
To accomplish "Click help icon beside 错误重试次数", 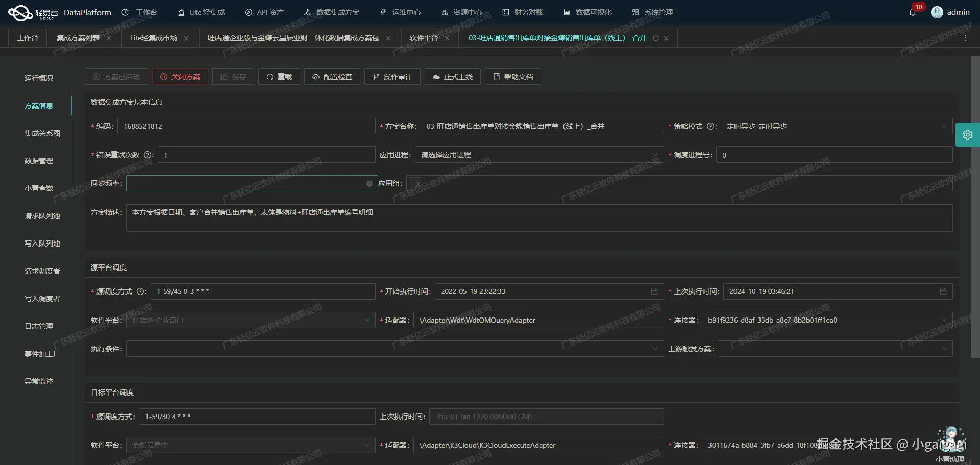I will tap(148, 155).
